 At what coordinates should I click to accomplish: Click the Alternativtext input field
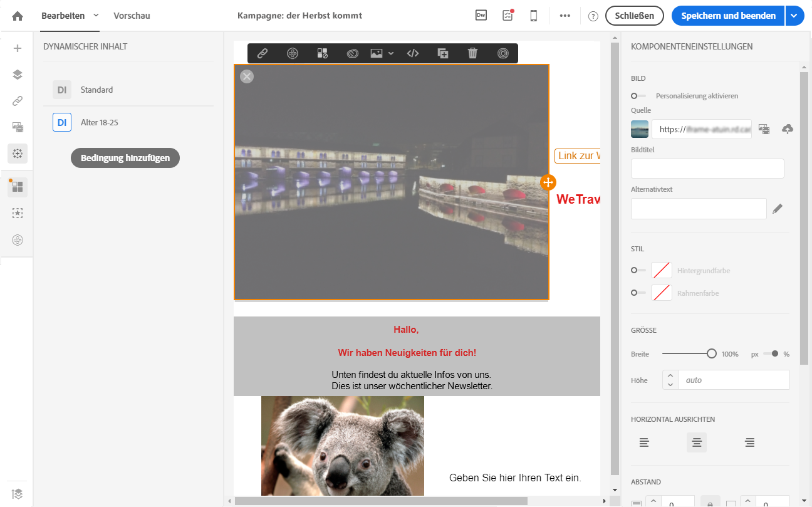[x=699, y=209]
